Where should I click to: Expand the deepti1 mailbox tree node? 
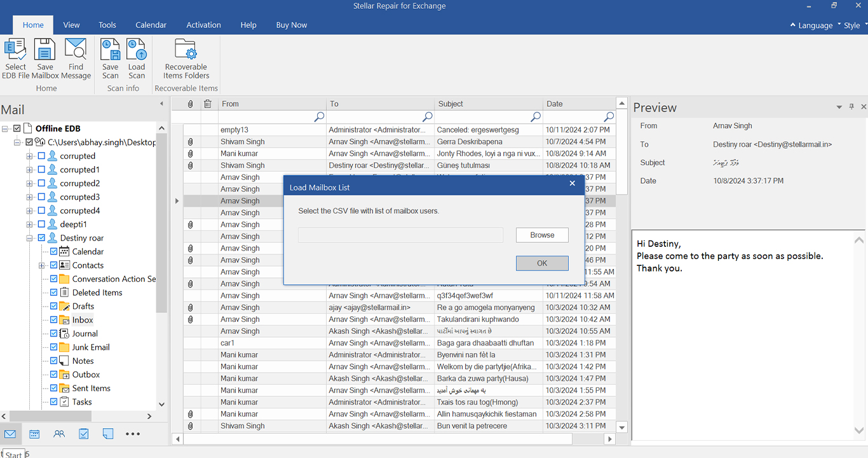[29, 225]
